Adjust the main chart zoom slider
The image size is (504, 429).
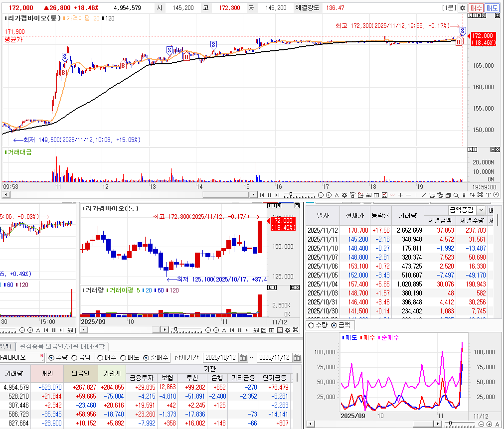pyautogui.click(x=291, y=195)
